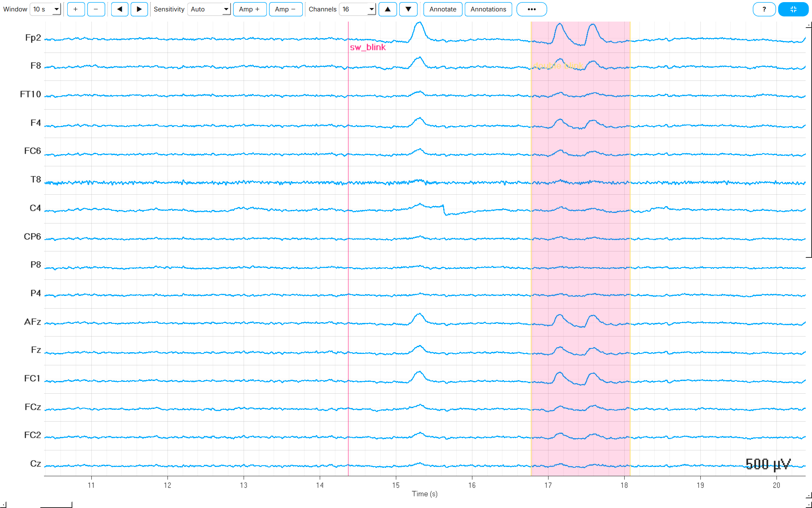Click the Cz channel label
Image resolution: width=812 pixels, height=508 pixels.
[x=36, y=464]
